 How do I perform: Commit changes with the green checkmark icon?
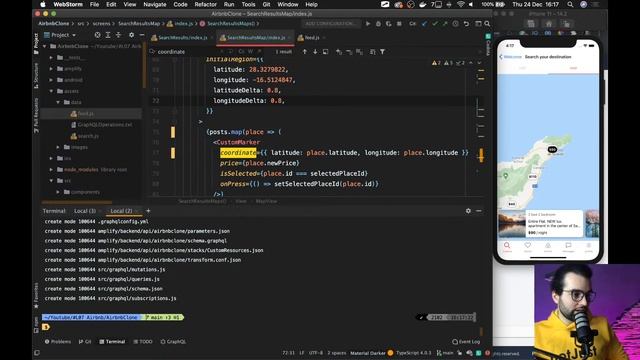(x=435, y=24)
